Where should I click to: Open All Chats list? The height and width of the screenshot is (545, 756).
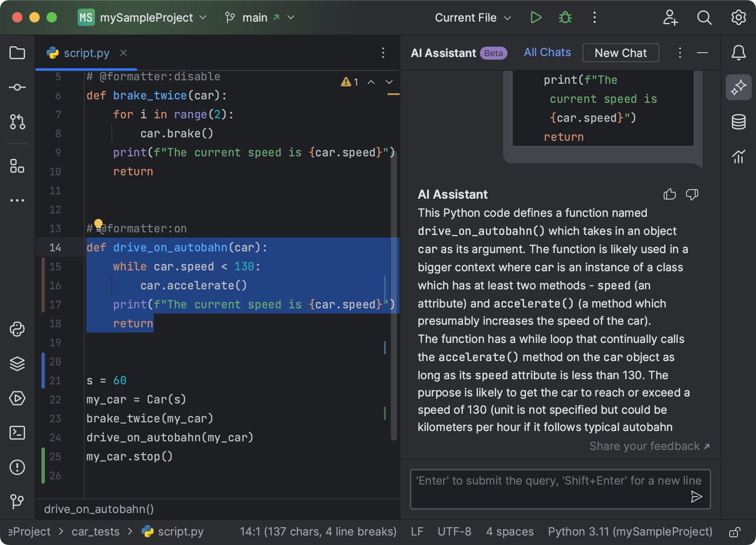point(547,53)
